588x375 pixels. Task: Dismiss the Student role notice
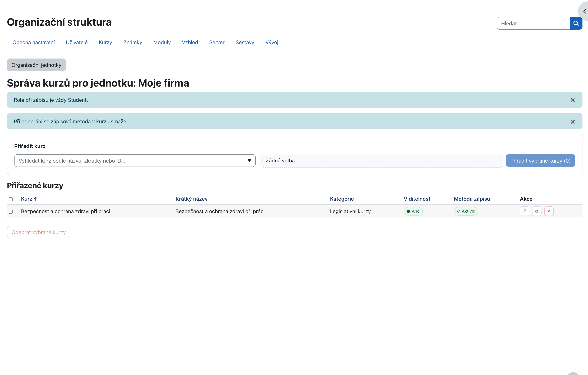pyautogui.click(x=573, y=100)
